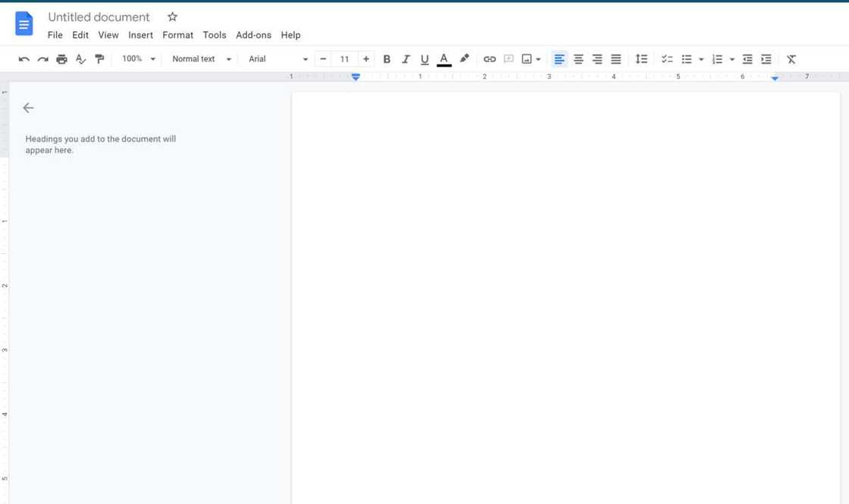
Task: Star the Untitled document
Action: (x=172, y=17)
